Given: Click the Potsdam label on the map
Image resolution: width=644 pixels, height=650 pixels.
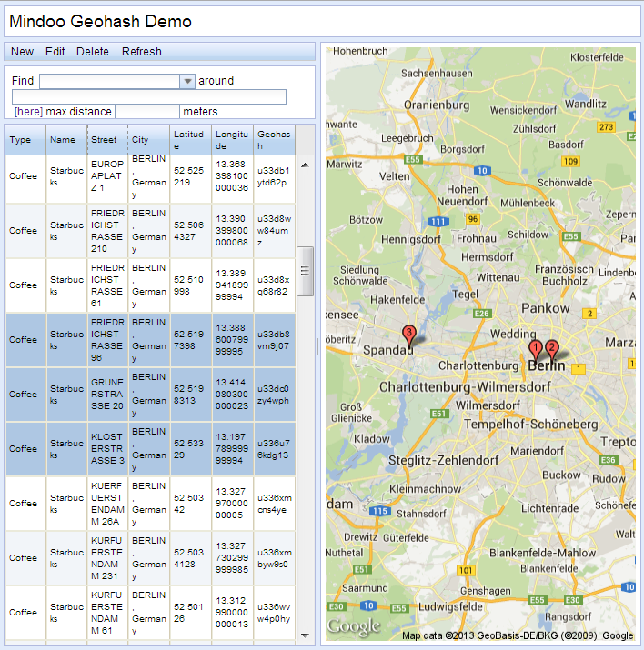Looking at the screenshot, I should point(339,504).
